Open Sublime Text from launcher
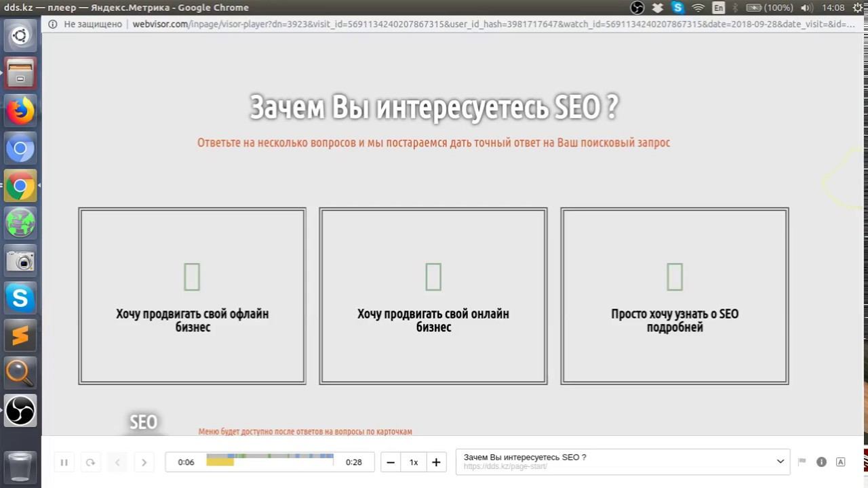This screenshot has height=488, width=868. click(x=20, y=335)
